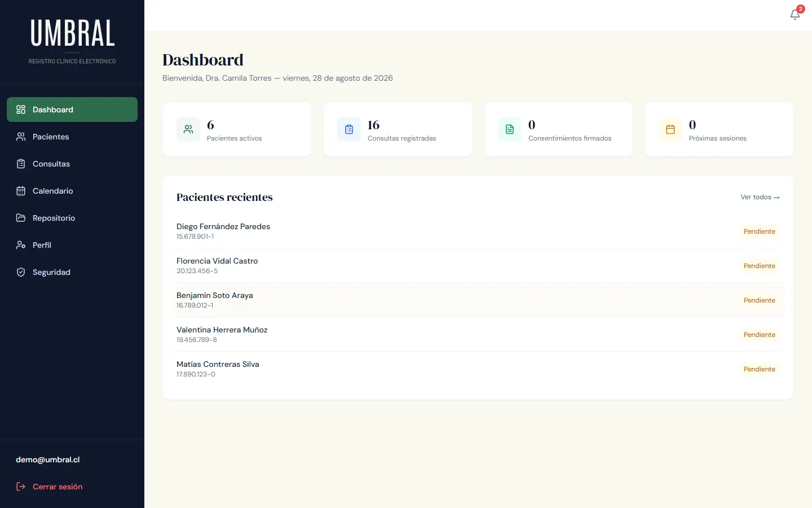Click the Consultas registradas count 16
Screen dimensions: 812x508
point(373,125)
